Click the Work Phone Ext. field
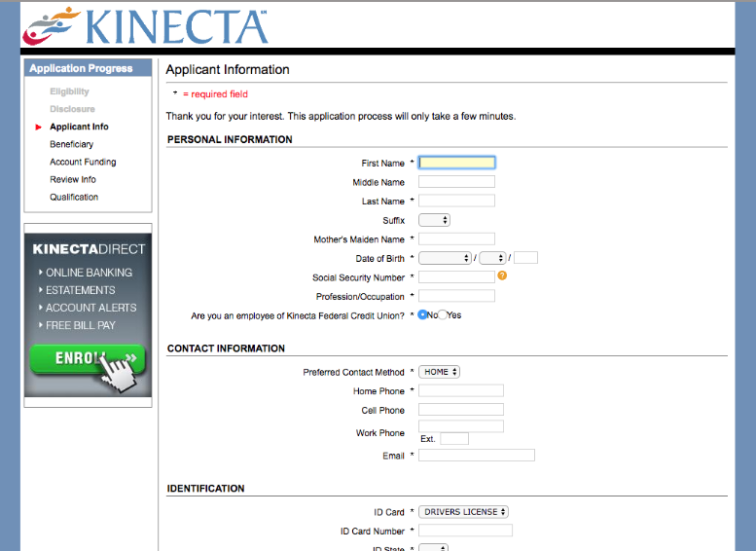 [x=454, y=439]
